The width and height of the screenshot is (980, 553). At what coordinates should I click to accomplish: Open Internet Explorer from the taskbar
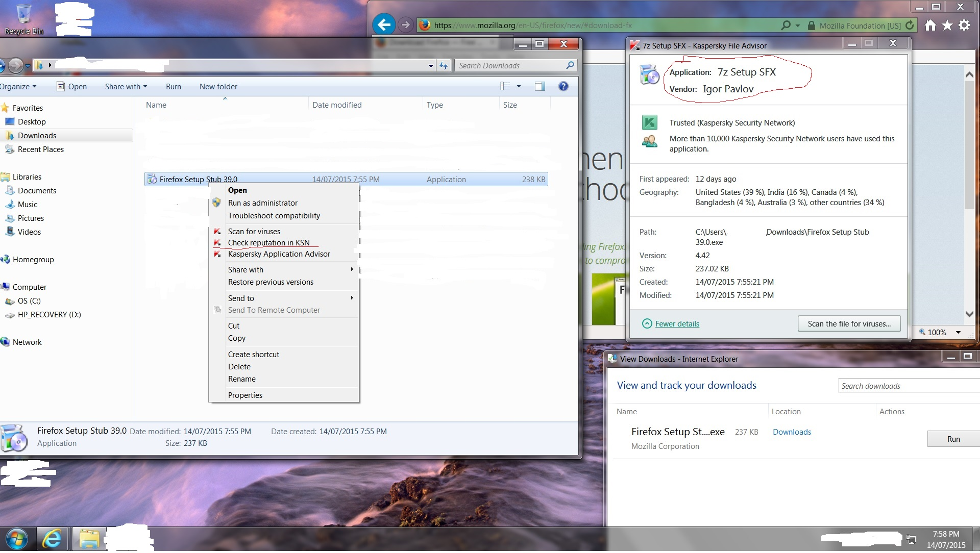pos(52,539)
